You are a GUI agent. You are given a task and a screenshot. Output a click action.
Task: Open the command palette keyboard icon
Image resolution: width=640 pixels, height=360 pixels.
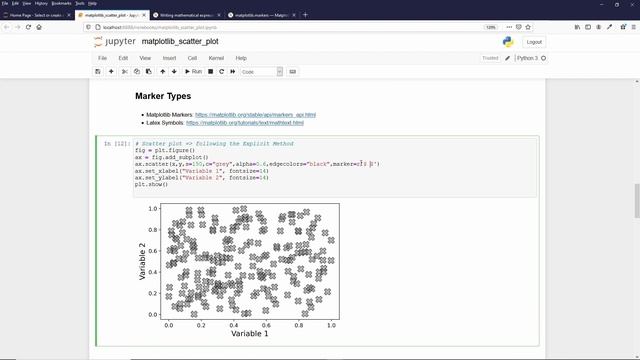pyautogui.click(x=293, y=71)
